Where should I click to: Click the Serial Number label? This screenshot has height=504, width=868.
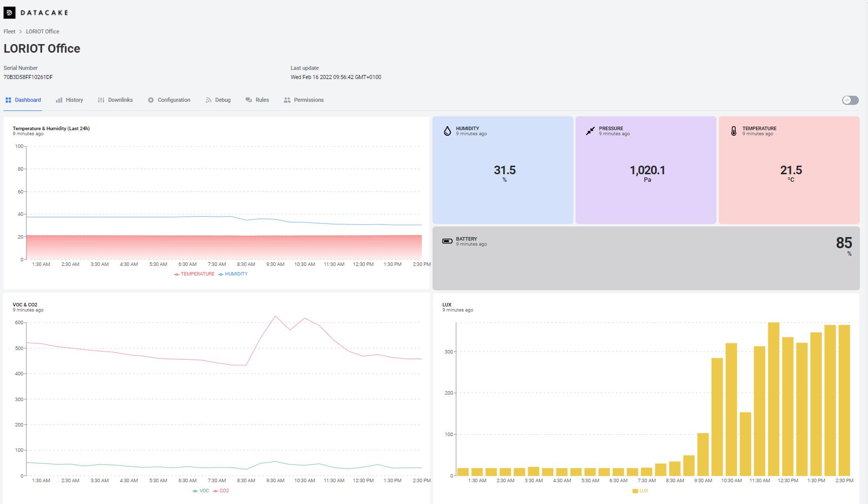point(21,68)
